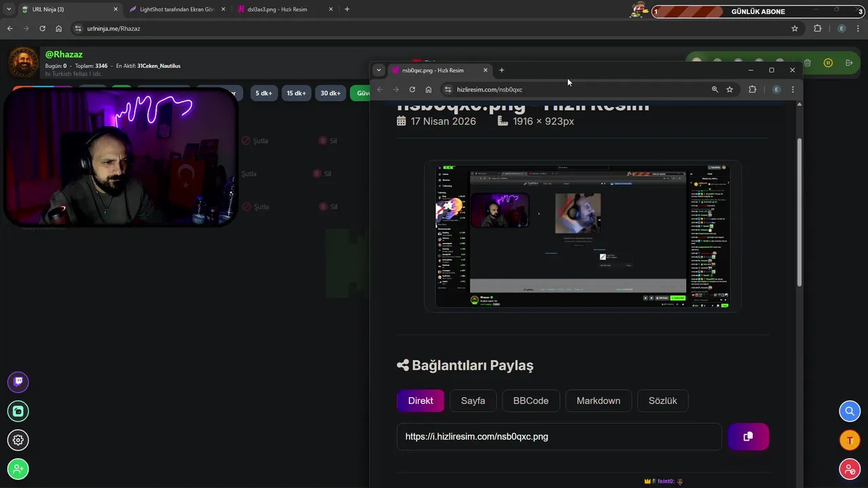Select the Direkt link type
The image size is (868, 488).
(420, 401)
